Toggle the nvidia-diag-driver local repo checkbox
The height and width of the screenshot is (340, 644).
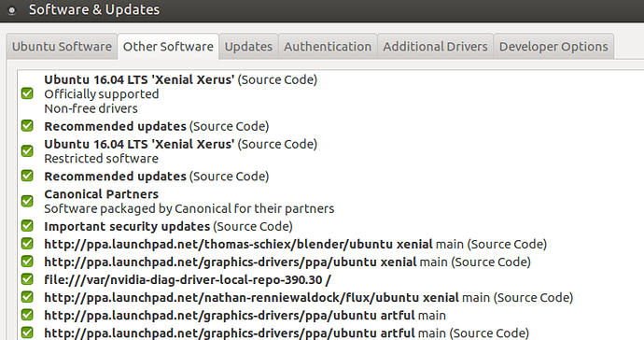(x=27, y=279)
